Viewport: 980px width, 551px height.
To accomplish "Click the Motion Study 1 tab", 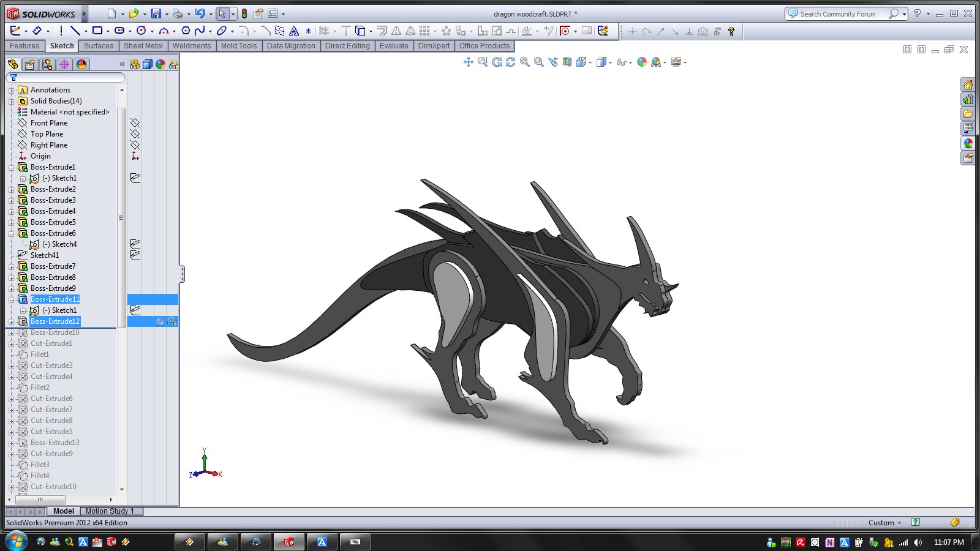I will [110, 511].
